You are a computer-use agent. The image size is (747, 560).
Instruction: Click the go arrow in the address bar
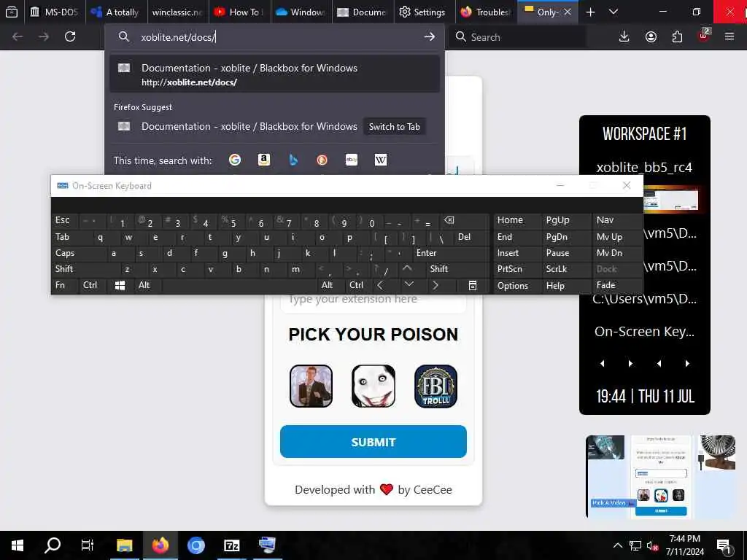click(x=429, y=36)
